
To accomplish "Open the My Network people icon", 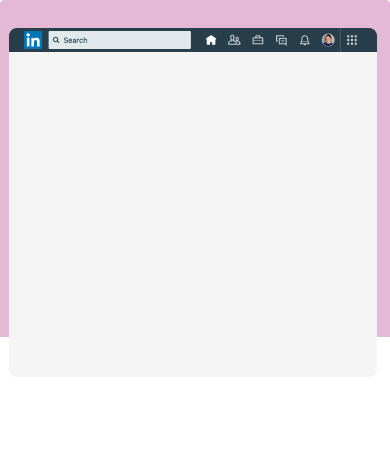I will coord(234,40).
